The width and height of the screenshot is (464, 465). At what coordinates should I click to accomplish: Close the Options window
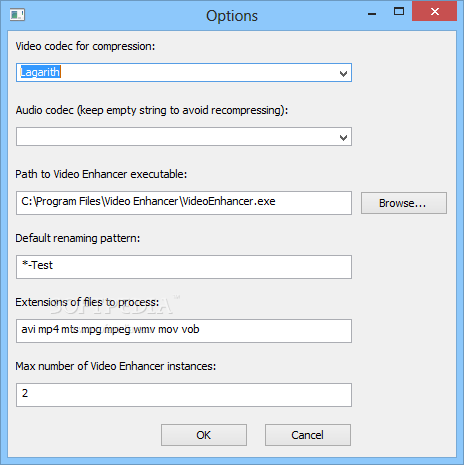tap(434, 12)
